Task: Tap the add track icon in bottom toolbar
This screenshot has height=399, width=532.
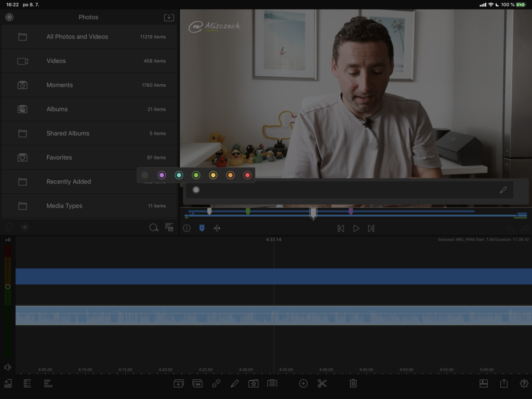Action: tap(8, 383)
